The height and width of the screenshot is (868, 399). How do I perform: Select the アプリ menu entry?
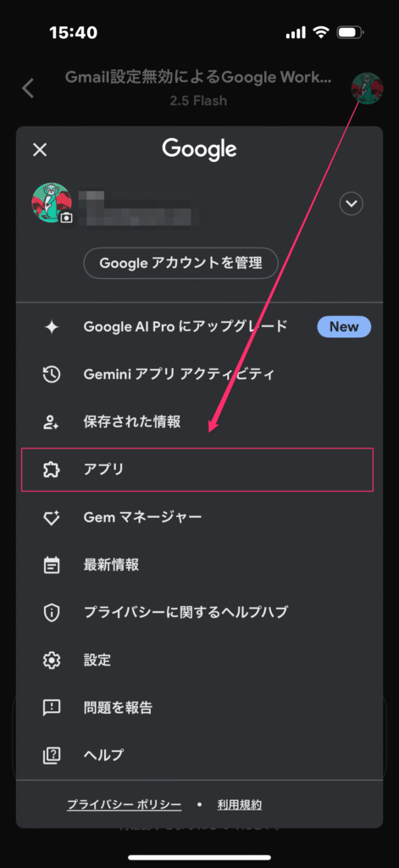pyautogui.click(x=197, y=470)
